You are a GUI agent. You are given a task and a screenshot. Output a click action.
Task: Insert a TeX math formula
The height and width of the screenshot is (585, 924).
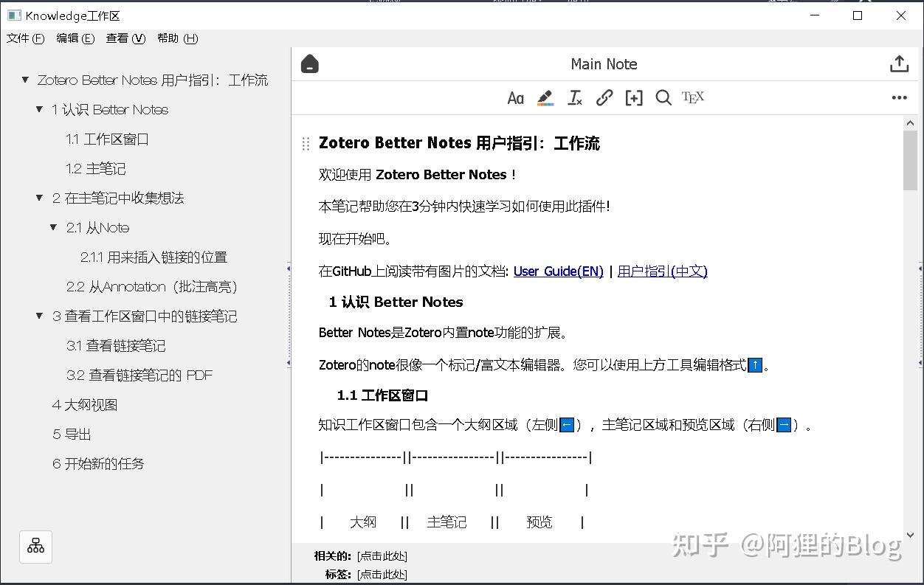click(x=692, y=97)
